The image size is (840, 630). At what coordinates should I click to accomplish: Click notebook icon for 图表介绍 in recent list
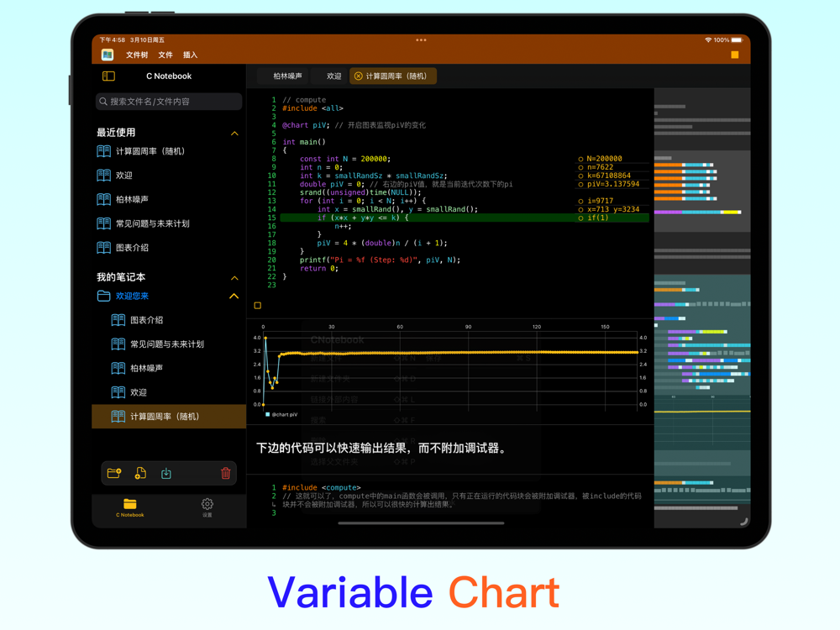pos(104,248)
